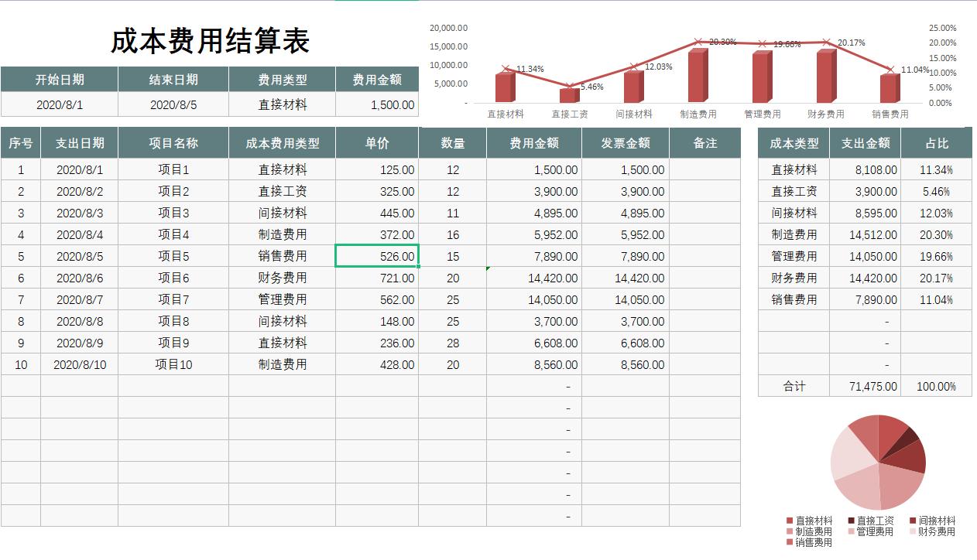Select the 项目5 project name cell

172,256
